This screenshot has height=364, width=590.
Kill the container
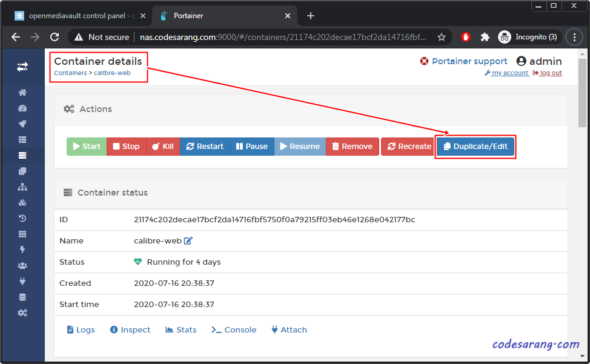pos(163,147)
